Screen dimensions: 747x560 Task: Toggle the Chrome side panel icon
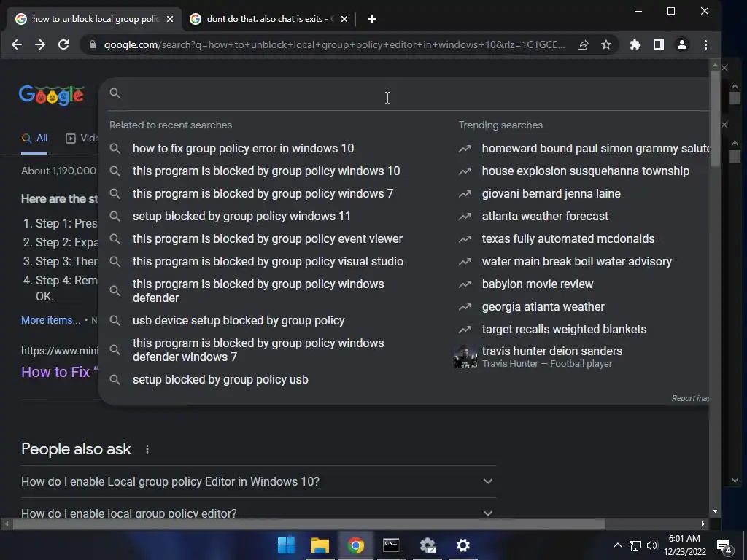[659, 44]
